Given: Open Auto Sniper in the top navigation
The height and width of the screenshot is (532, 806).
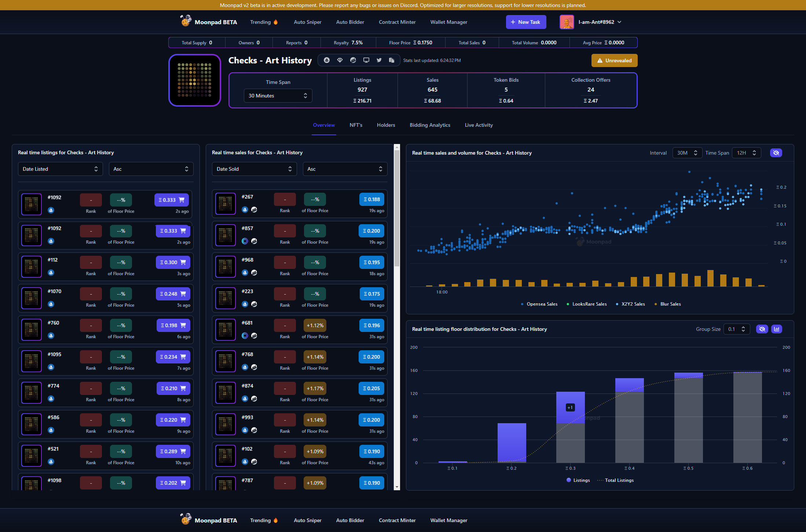Looking at the screenshot, I should 307,22.
